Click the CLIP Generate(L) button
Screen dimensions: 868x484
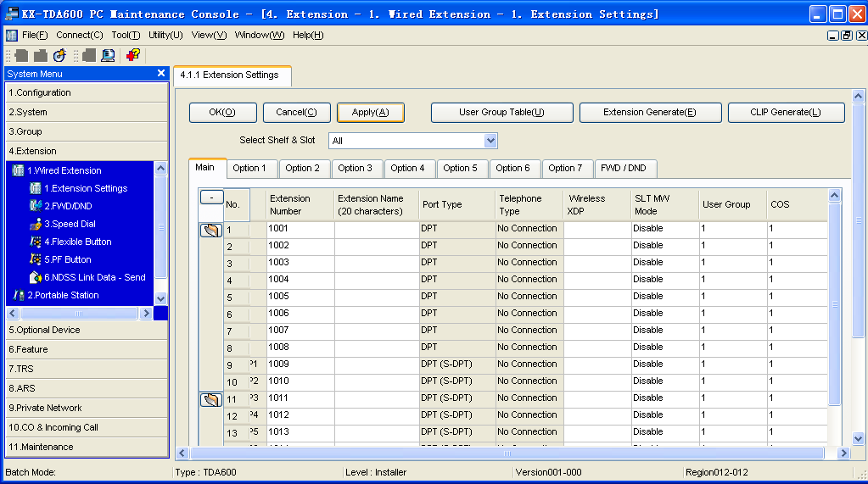(786, 112)
